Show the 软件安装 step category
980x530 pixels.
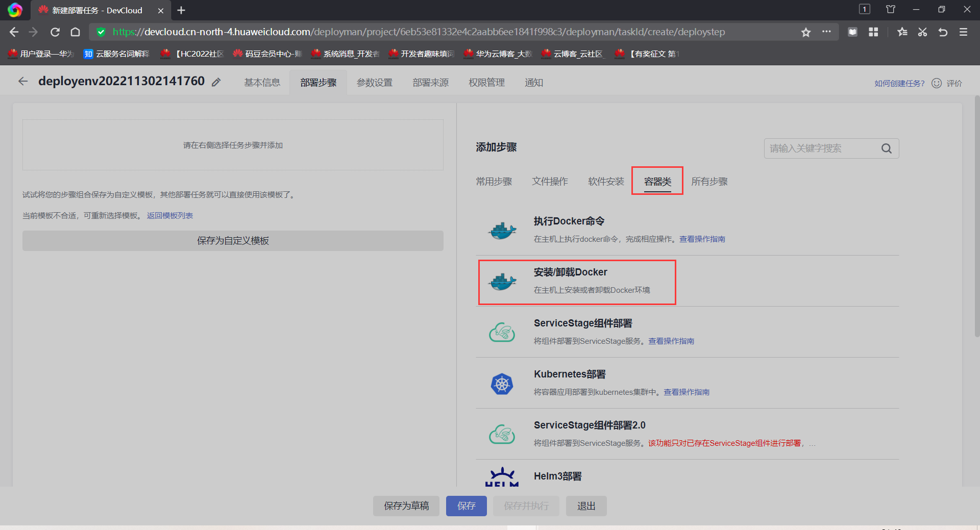point(606,182)
